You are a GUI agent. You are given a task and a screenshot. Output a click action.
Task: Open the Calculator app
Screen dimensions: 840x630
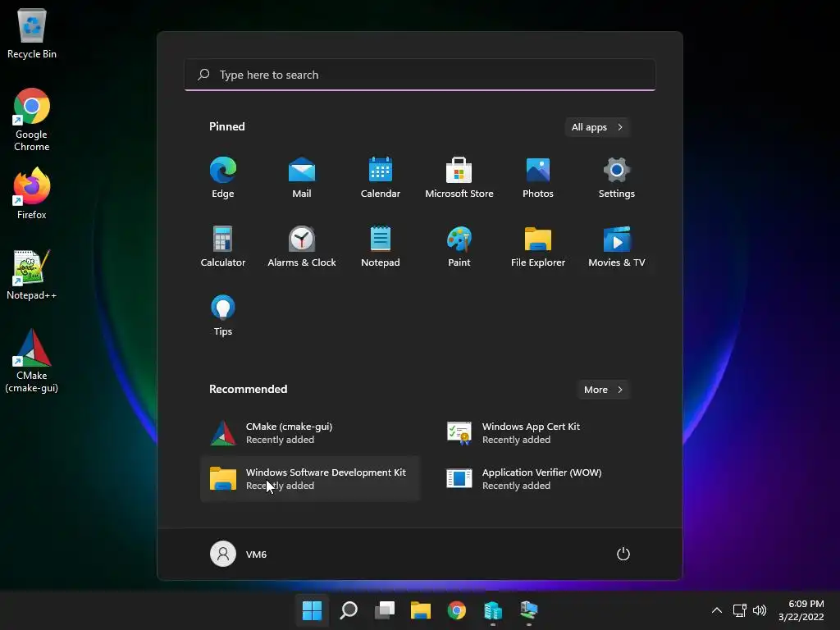pos(223,246)
